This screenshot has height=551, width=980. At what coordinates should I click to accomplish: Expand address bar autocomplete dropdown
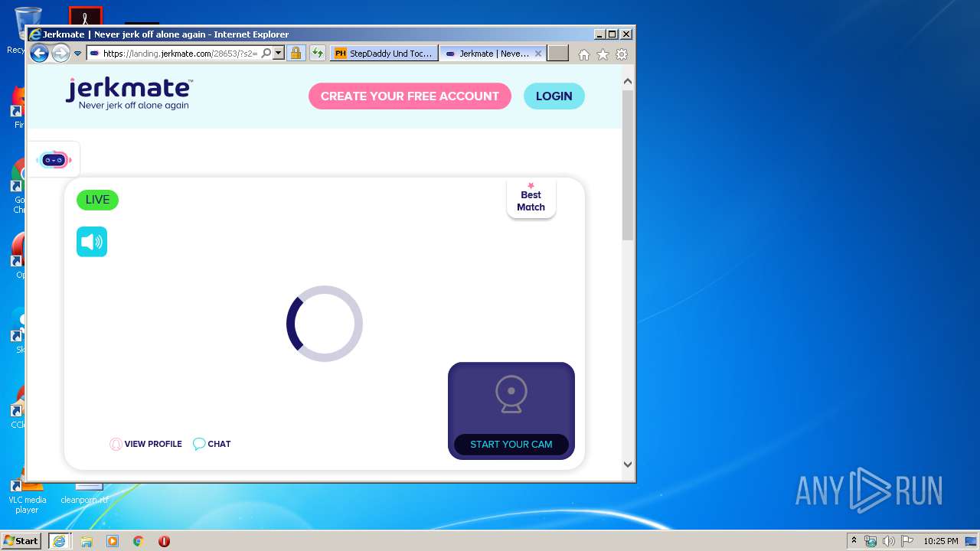[279, 54]
